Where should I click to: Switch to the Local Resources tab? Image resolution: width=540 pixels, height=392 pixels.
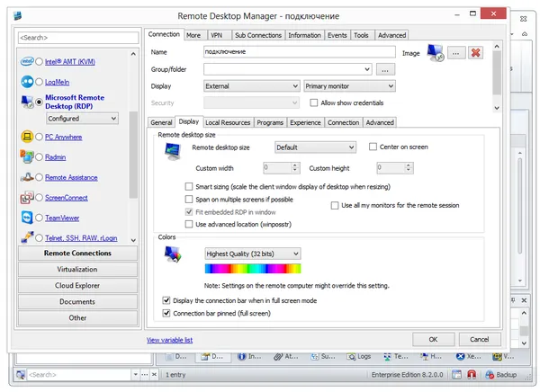(228, 122)
